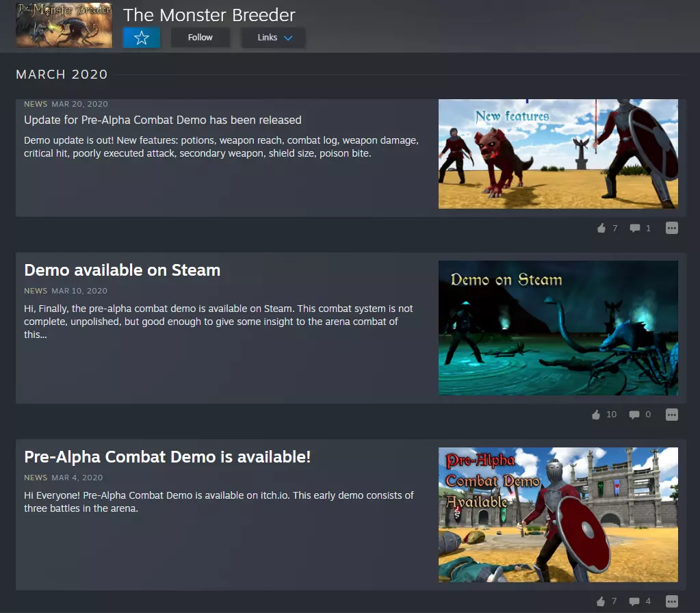Image resolution: width=700 pixels, height=613 pixels.
Task: Click the MAR 20, 2020 date label
Action: click(x=79, y=104)
